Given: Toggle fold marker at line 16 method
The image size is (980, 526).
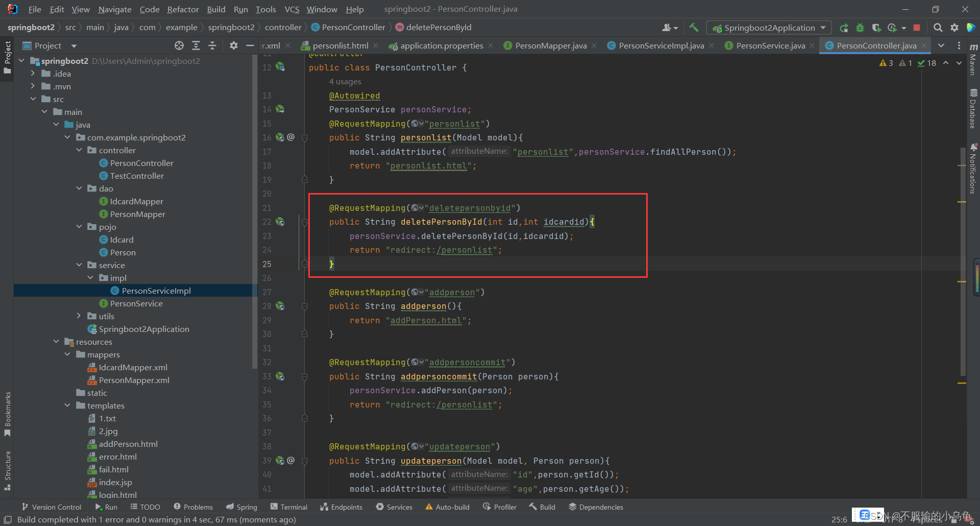Looking at the screenshot, I should [x=305, y=137].
